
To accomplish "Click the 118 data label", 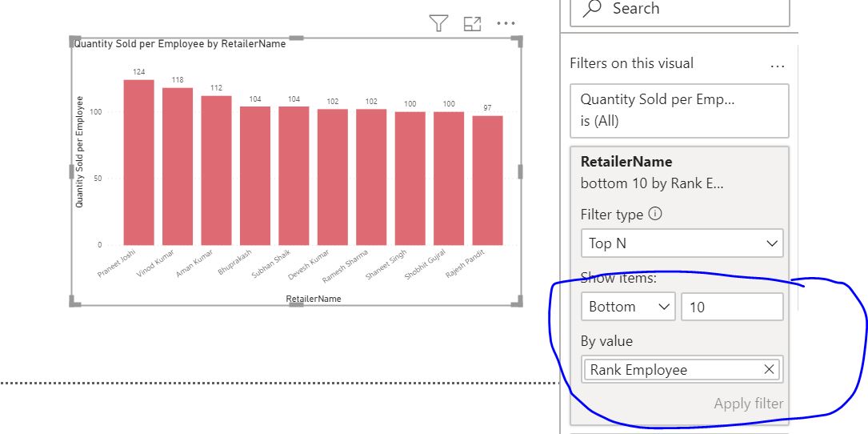I will point(177,80).
